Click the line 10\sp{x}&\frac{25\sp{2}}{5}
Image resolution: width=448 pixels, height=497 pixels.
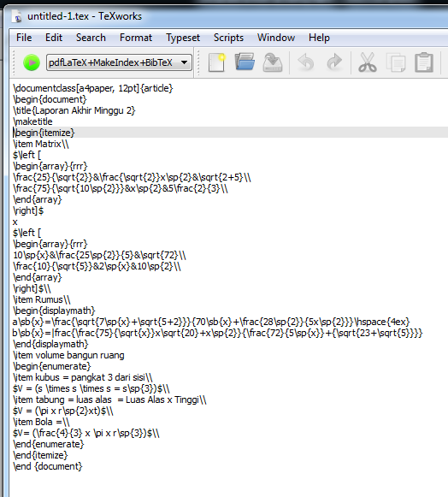coord(99,255)
